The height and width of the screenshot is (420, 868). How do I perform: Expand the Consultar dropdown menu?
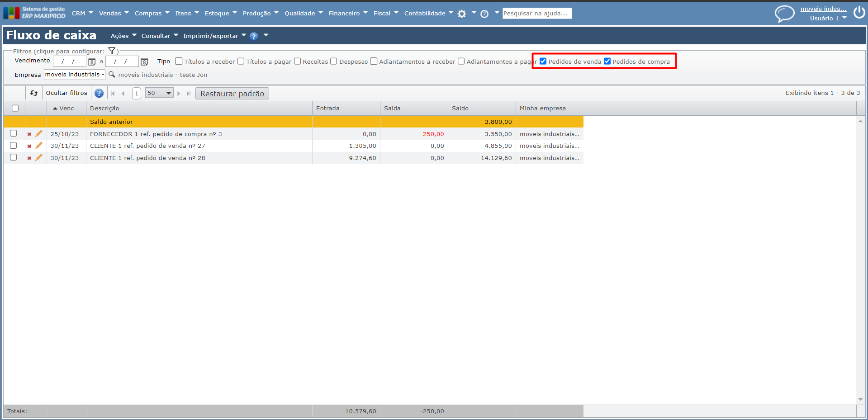click(x=160, y=36)
